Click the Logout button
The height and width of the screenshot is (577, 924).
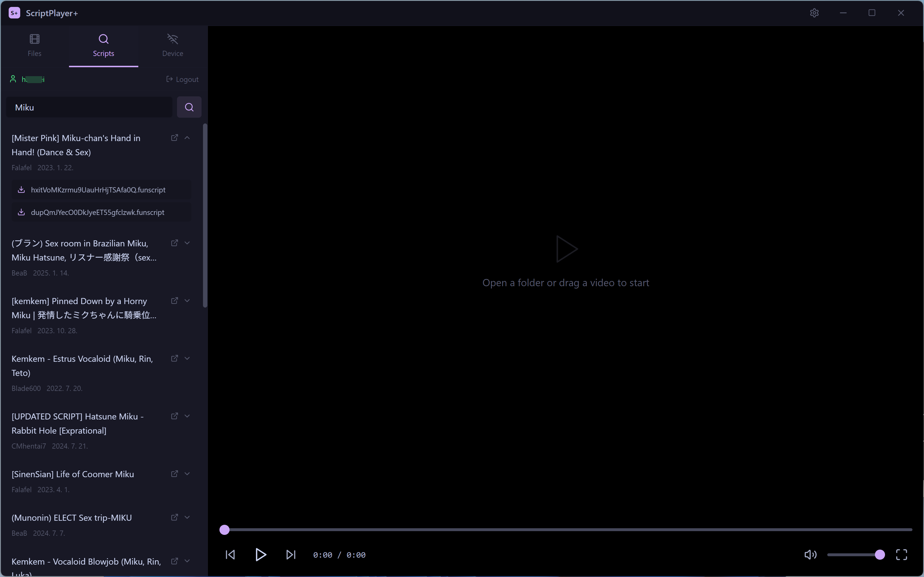(x=182, y=79)
